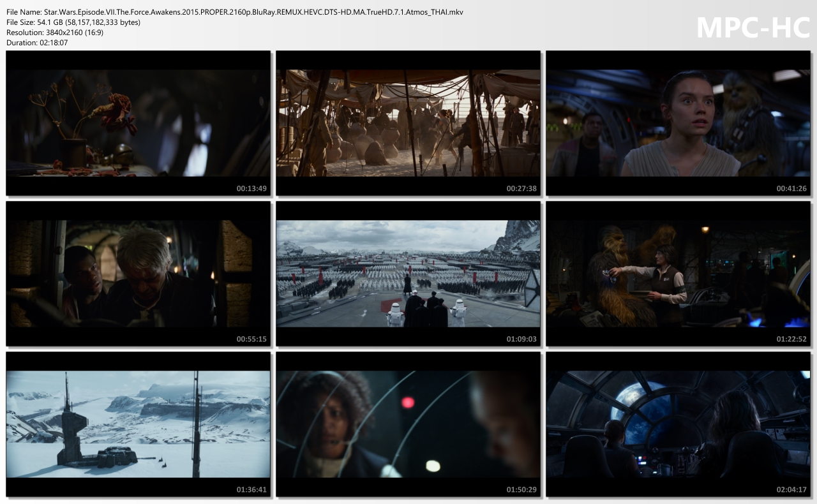
Task: Select the thumbnail at 01:50:29
Action: pos(408,424)
